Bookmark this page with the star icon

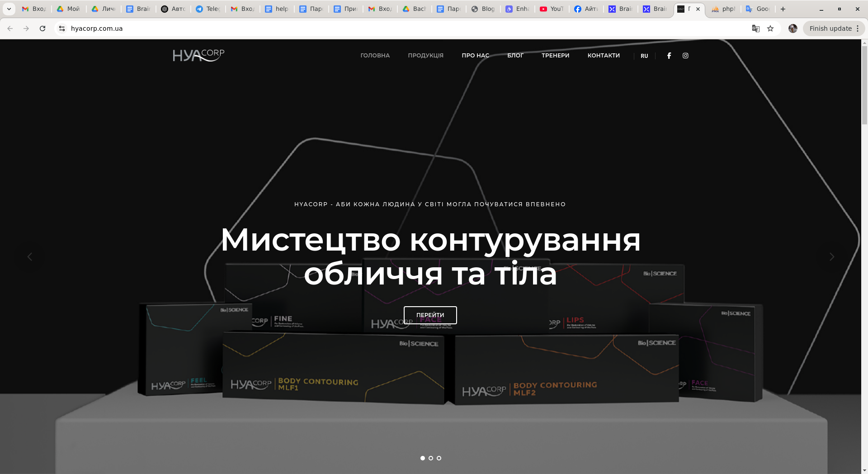click(x=770, y=28)
